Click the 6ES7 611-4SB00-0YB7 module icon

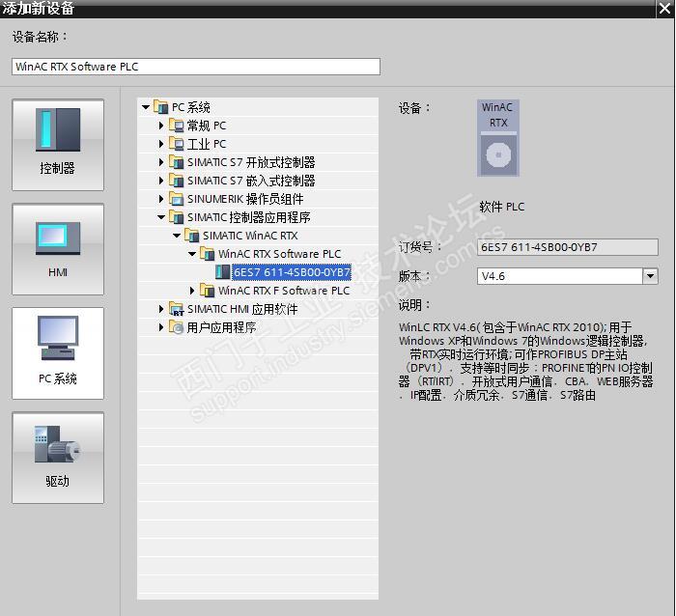[222, 272]
